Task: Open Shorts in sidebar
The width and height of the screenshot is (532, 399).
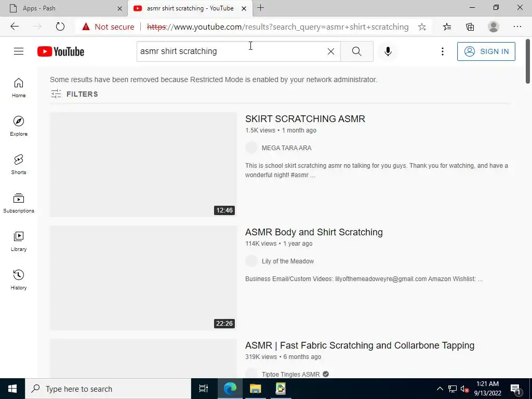Action: pyautogui.click(x=19, y=165)
